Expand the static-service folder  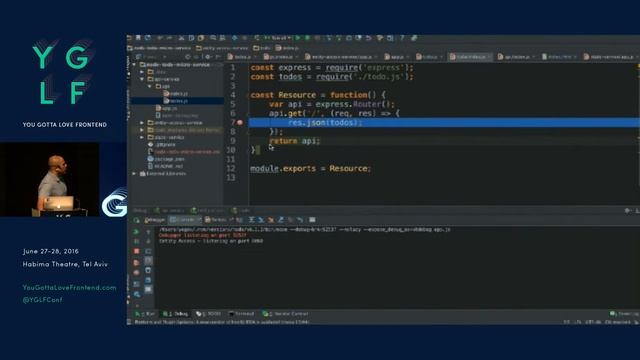[142, 138]
